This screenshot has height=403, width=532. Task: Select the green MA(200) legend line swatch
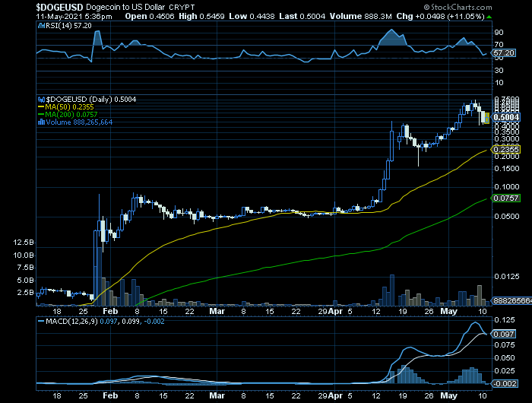tap(41, 114)
